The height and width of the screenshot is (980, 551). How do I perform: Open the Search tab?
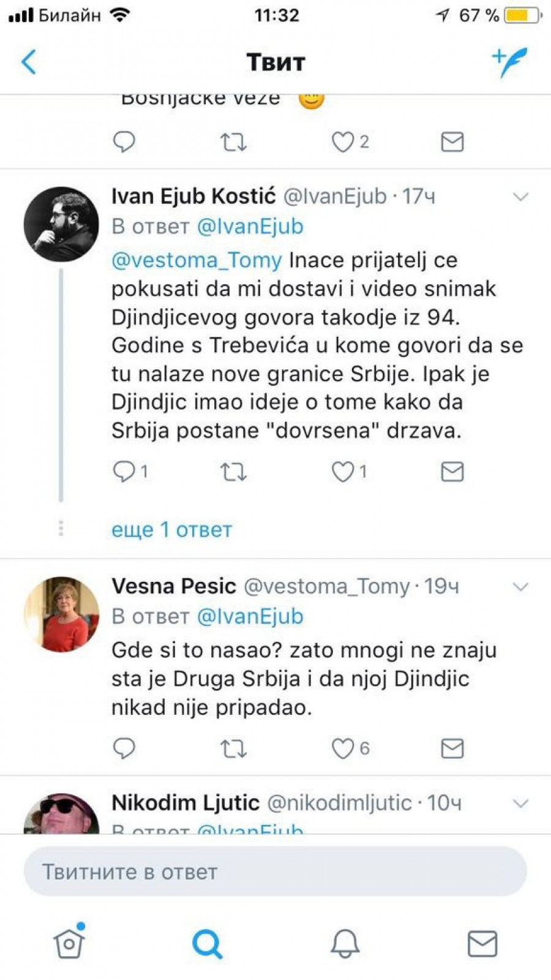point(207,943)
